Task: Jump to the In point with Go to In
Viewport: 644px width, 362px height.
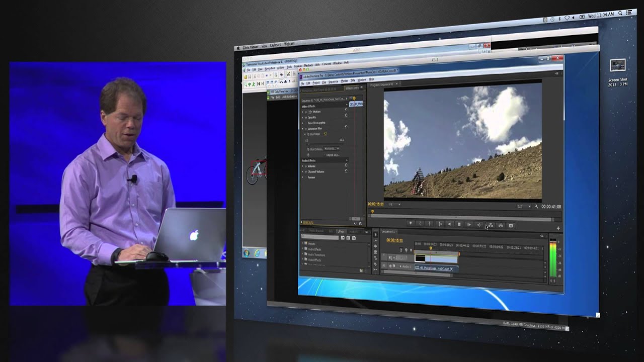Action: [x=440, y=224]
